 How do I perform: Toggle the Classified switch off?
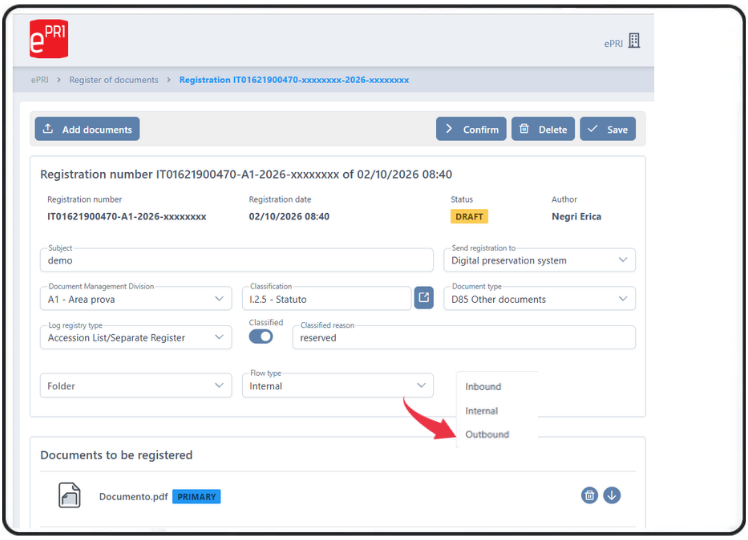[x=261, y=337]
